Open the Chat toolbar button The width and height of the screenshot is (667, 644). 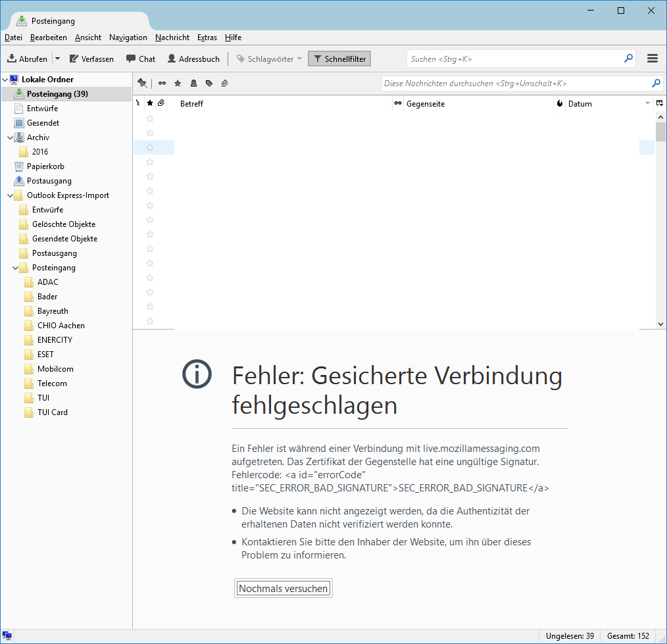point(141,59)
